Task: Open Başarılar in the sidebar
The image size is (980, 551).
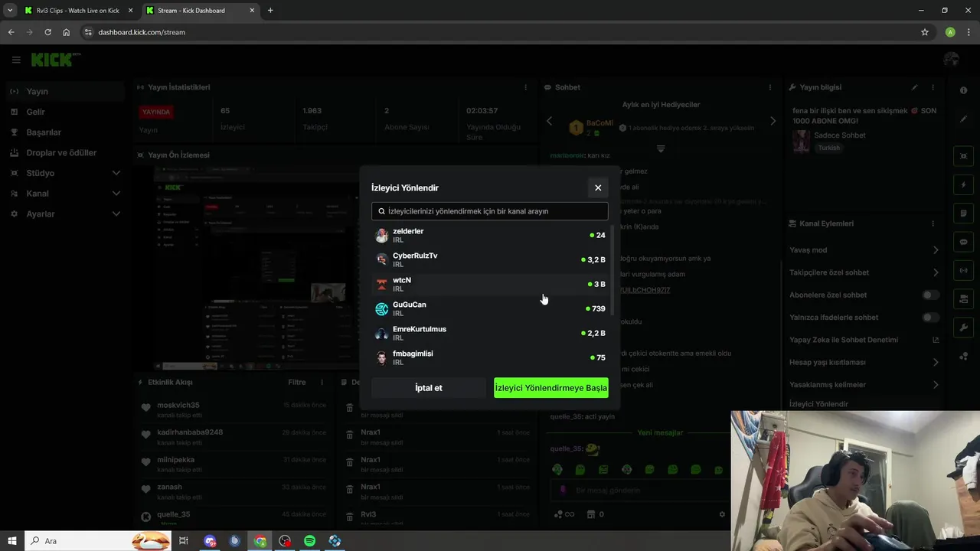Action: 64,132
